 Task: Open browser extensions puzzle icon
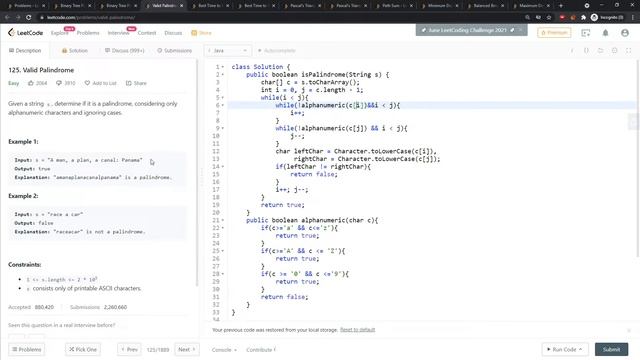(x=583, y=18)
